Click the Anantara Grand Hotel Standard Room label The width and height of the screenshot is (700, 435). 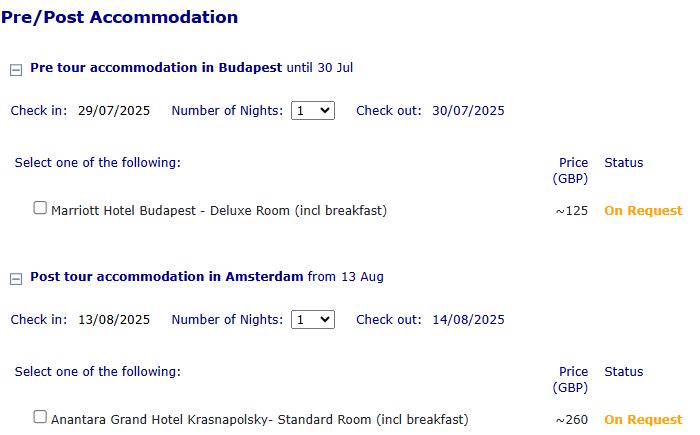click(259, 420)
